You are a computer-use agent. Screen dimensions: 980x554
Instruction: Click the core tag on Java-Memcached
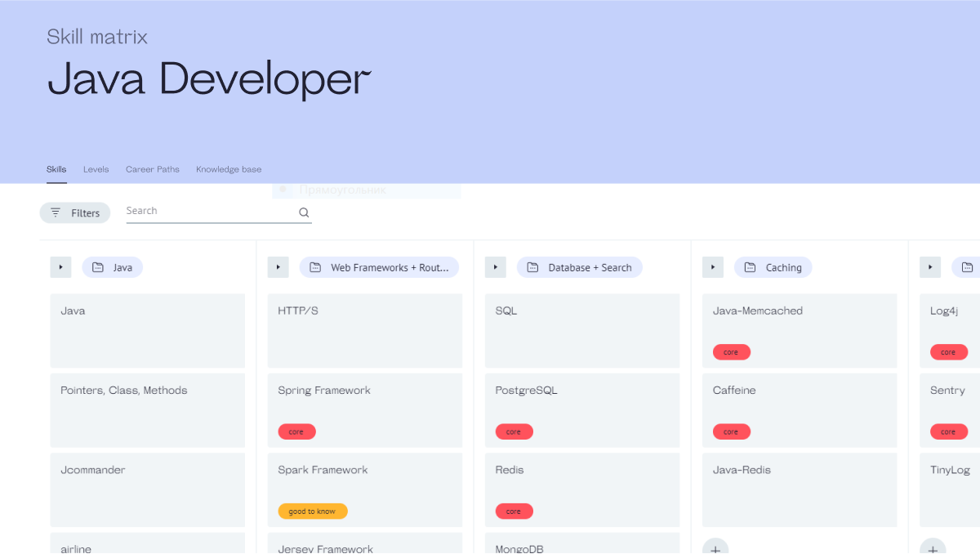click(x=731, y=352)
